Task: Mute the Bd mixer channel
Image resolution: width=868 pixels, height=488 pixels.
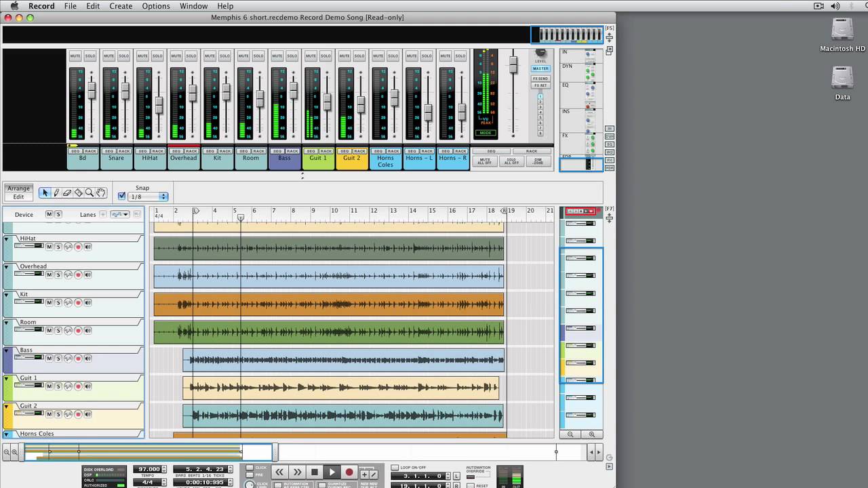Action: (x=75, y=56)
